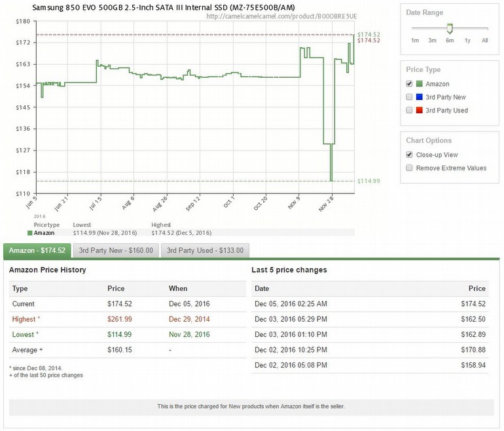Click the red 3rd Party Used swatch
The height and width of the screenshot is (431, 504).
click(x=420, y=111)
